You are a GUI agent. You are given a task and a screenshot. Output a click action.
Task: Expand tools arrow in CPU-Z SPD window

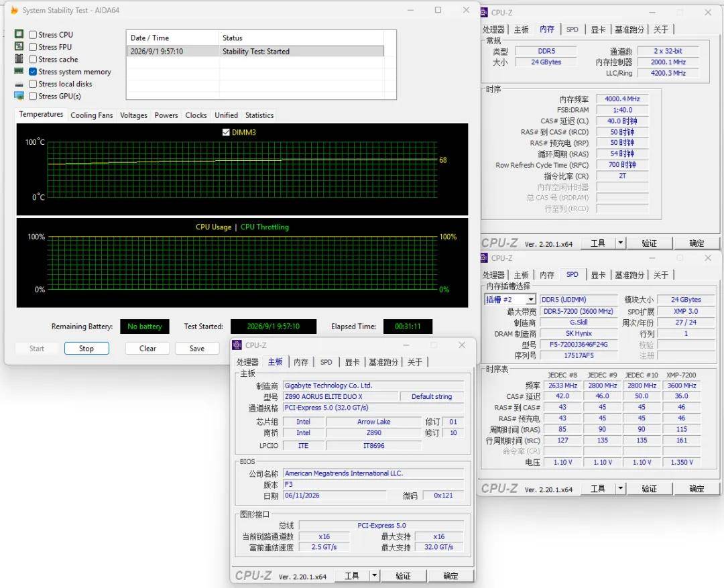coord(621,488)
